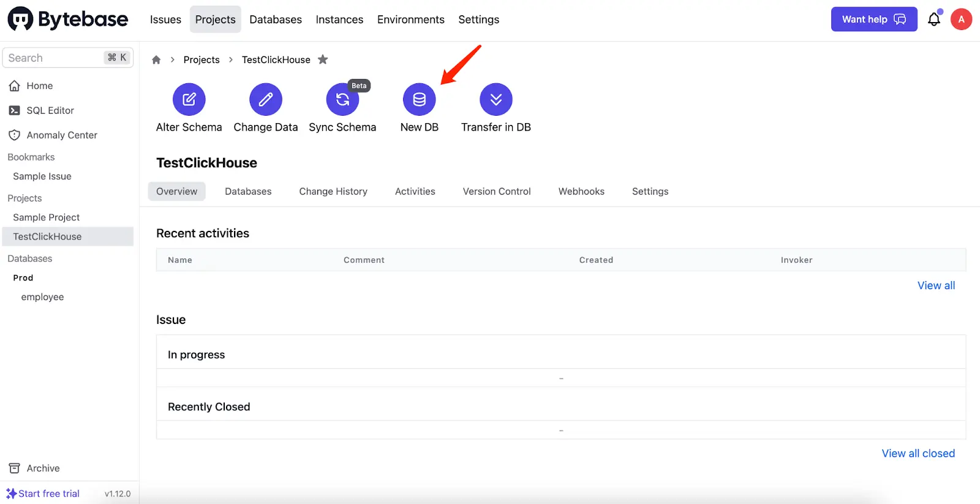Open the project Settings tab
Viewport: 980px width, 504px height.
[x=650, y=192]
